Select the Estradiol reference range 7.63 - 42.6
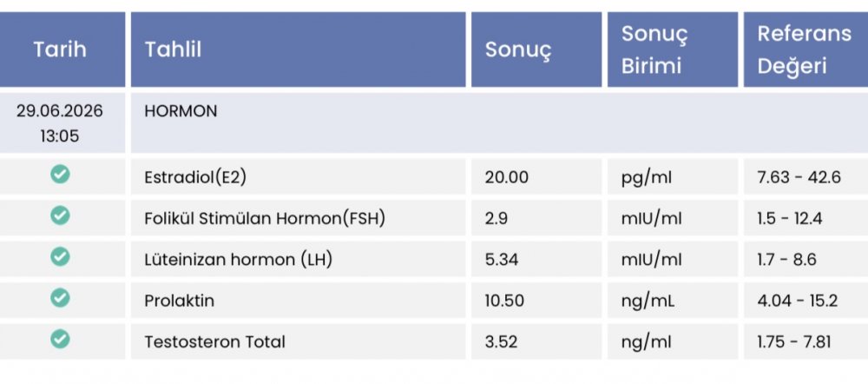Screen dimensions: 868x384 click(x=799, y=177)
